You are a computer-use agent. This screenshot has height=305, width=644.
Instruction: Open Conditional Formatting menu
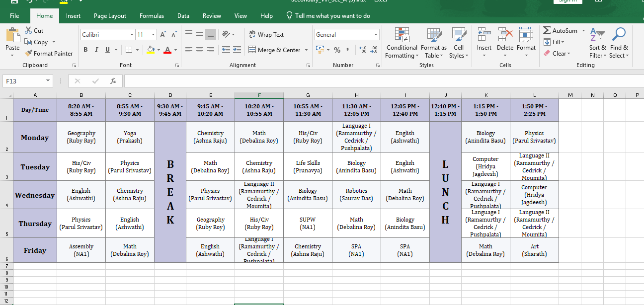402,43
